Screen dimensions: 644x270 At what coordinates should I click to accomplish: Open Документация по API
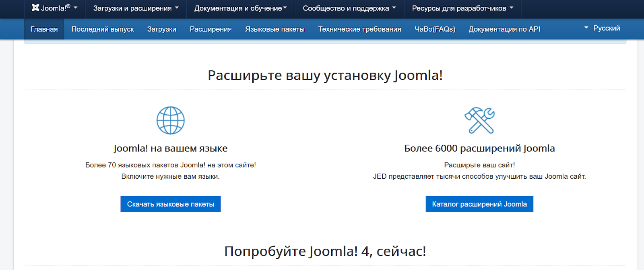[x=504, y=29]
